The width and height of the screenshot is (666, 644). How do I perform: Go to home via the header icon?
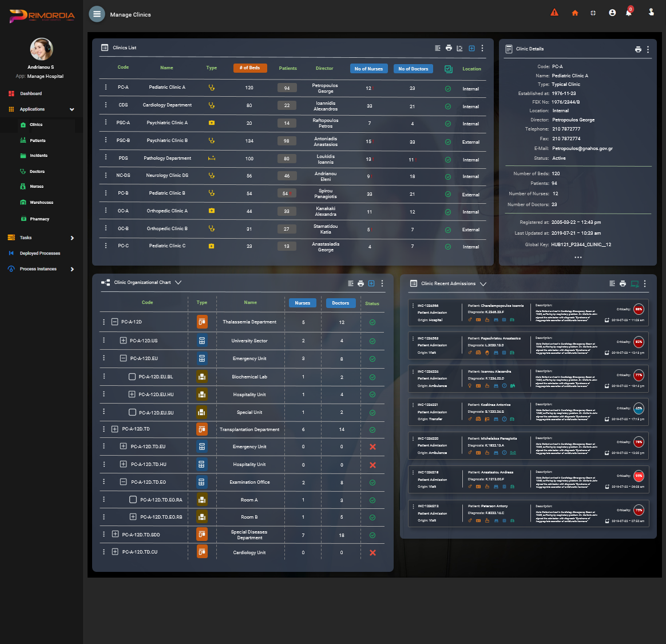click(x=574, y=13)
